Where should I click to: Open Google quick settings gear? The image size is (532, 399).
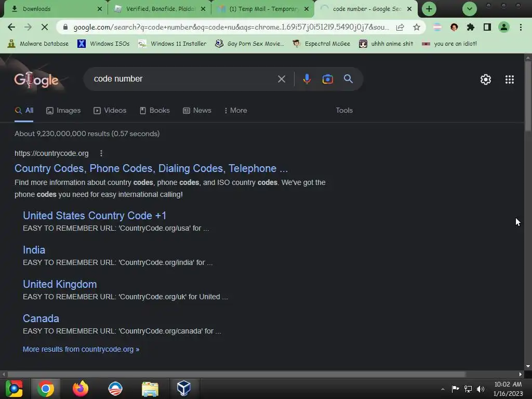tap(486, 79)
